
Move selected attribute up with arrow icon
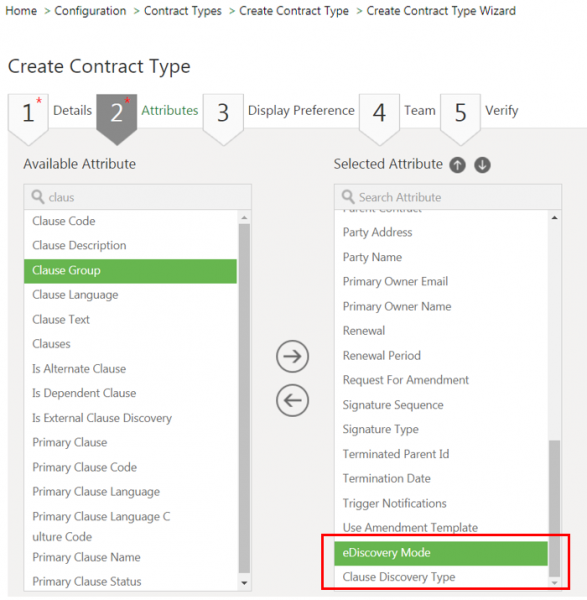(457, 165)
